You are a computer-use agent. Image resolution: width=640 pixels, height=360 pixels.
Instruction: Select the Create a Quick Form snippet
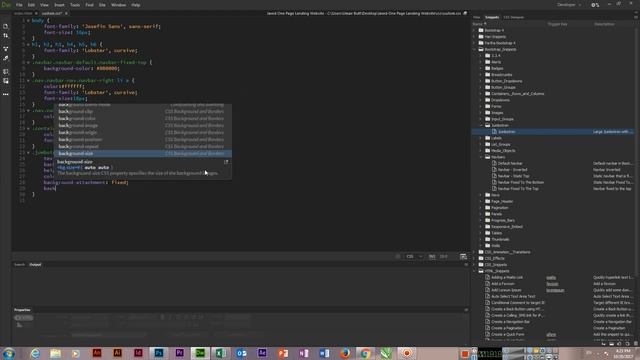(507, 334)
